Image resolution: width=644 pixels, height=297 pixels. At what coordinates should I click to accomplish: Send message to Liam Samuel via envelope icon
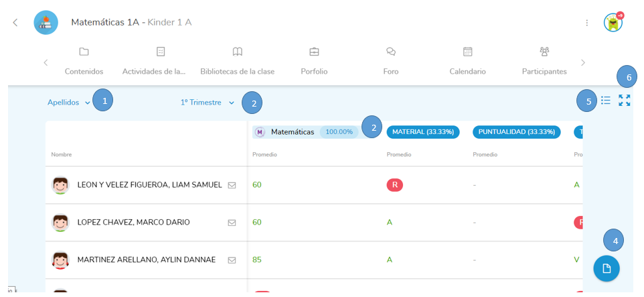point(232,185)
